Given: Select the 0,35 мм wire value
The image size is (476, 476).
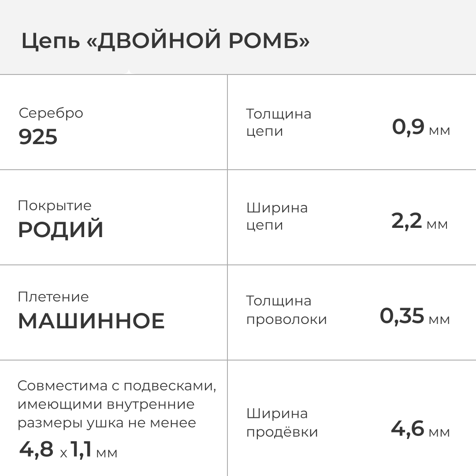Looking at the screenshot, I should pyautogui.click(x=414, y=316).
